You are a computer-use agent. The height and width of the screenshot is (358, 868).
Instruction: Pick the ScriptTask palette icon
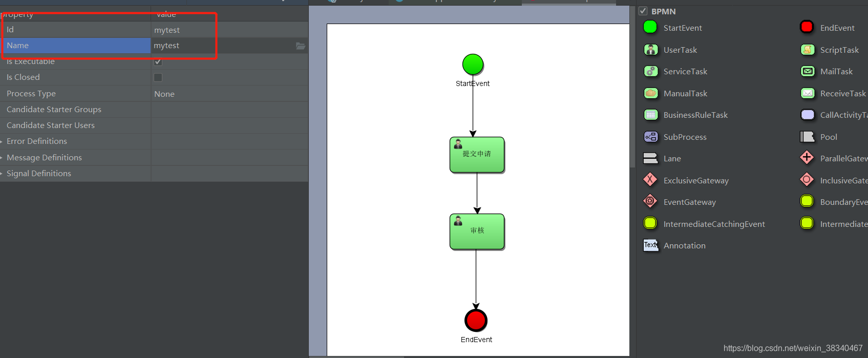[x=808, y=50]
